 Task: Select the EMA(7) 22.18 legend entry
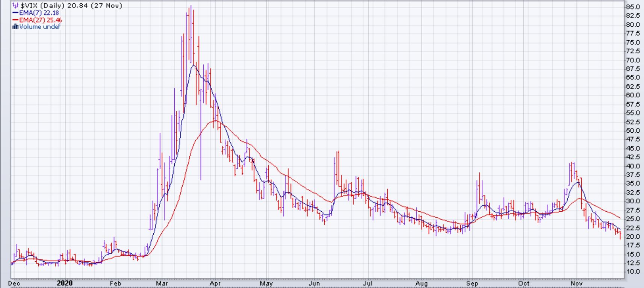click(x=39, y=13)
